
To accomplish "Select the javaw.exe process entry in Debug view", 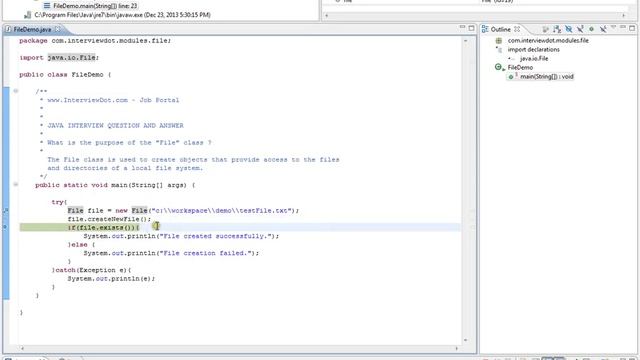I will coord(122,15).
